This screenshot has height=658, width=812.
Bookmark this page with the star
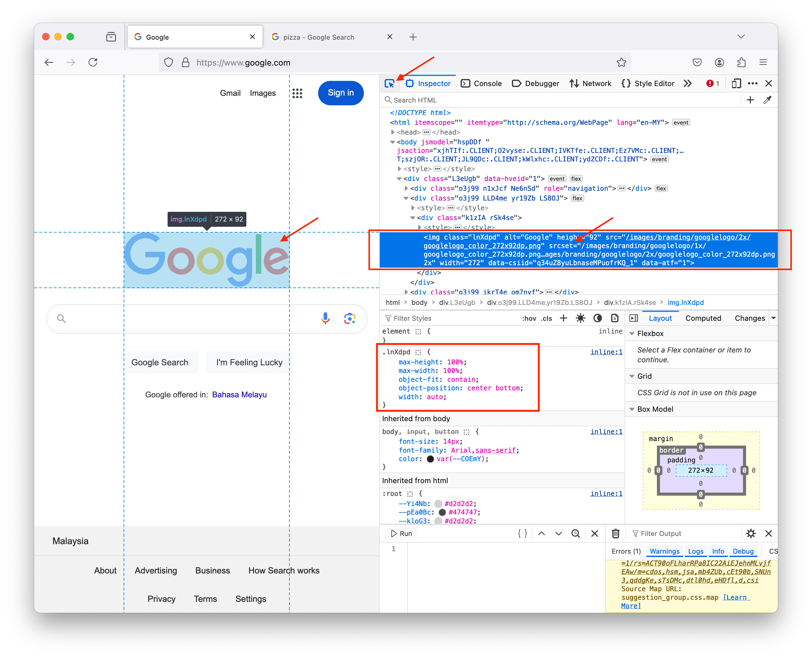(621, 63)
